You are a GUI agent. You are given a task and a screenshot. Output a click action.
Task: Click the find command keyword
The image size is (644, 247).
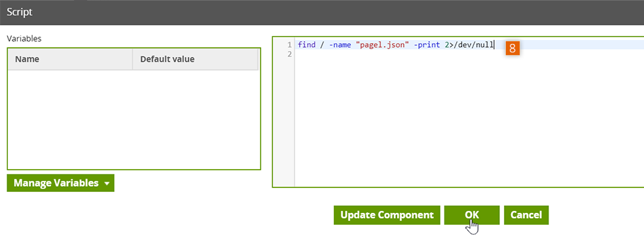(306, 45)
